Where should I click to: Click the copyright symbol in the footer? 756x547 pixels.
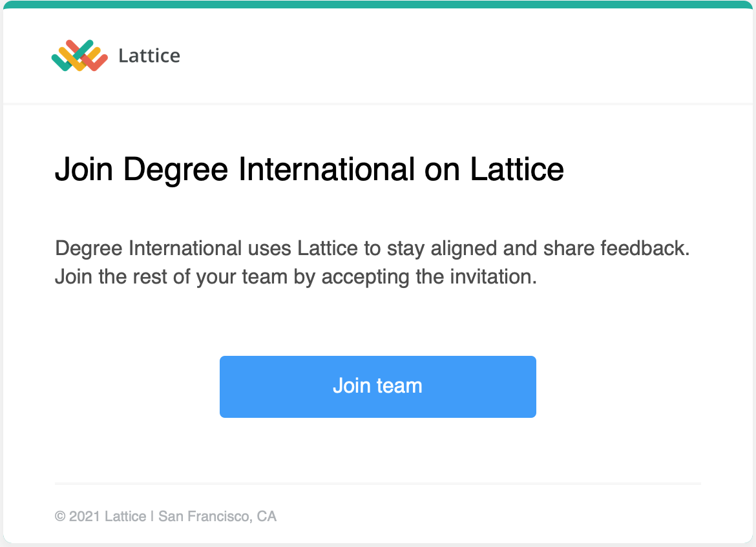(60, 516)
